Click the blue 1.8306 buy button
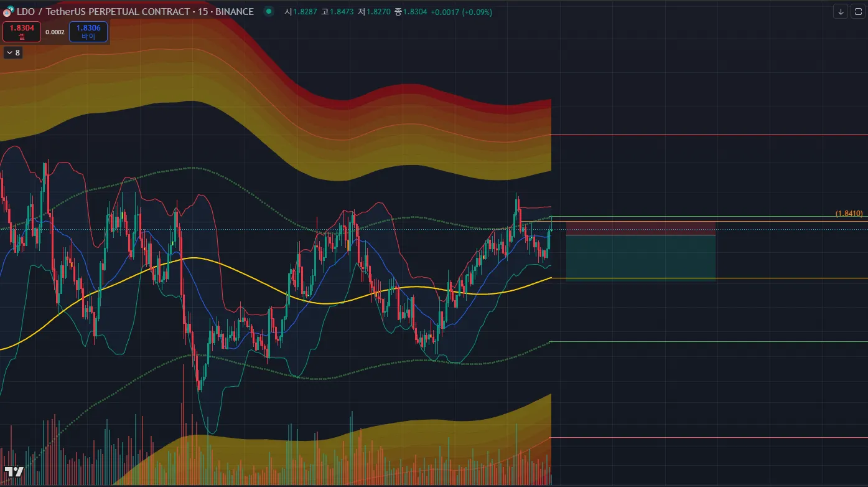This screenshot has width=868, height=487. click(88, 32)
